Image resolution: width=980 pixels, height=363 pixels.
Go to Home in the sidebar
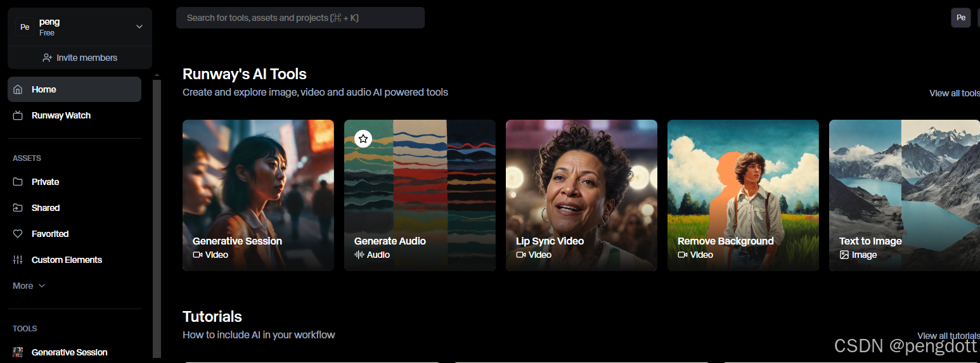tap(74, 89)
